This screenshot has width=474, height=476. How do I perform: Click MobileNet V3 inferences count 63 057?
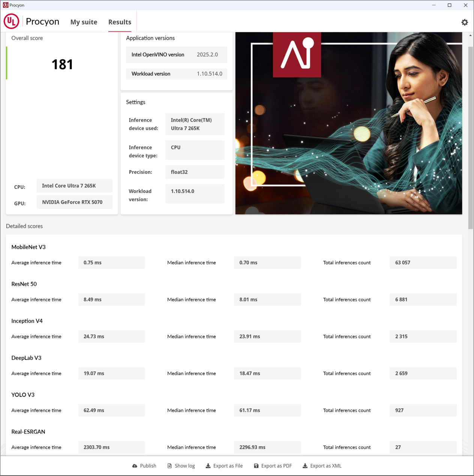pyautogui.click(x=423, y=263)
